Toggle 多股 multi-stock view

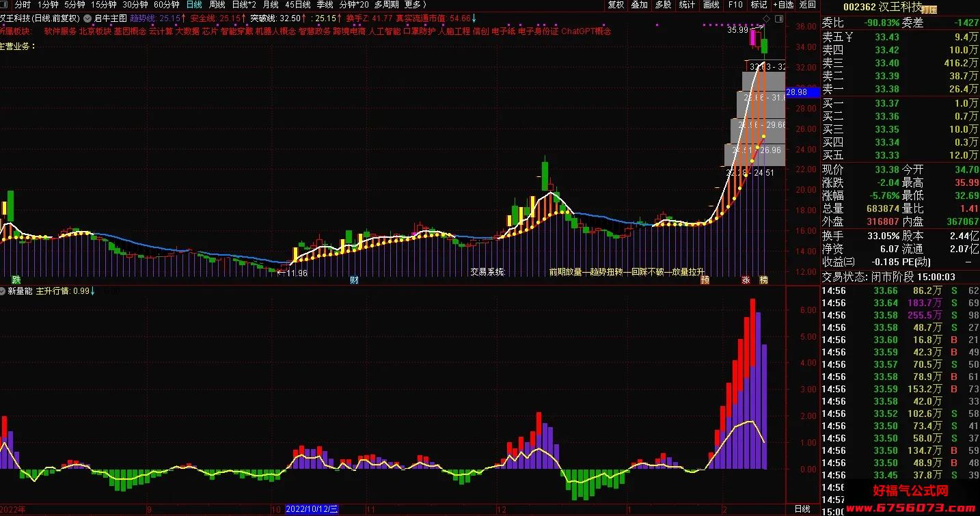[663, 5]
